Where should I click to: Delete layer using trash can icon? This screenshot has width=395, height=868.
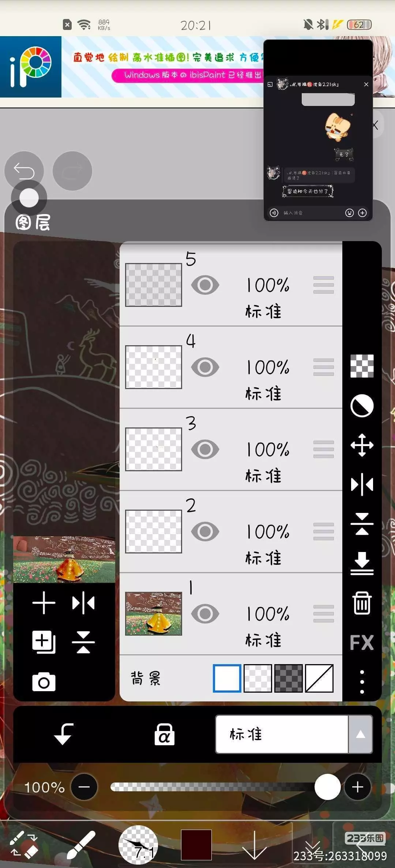click(362, 603)
